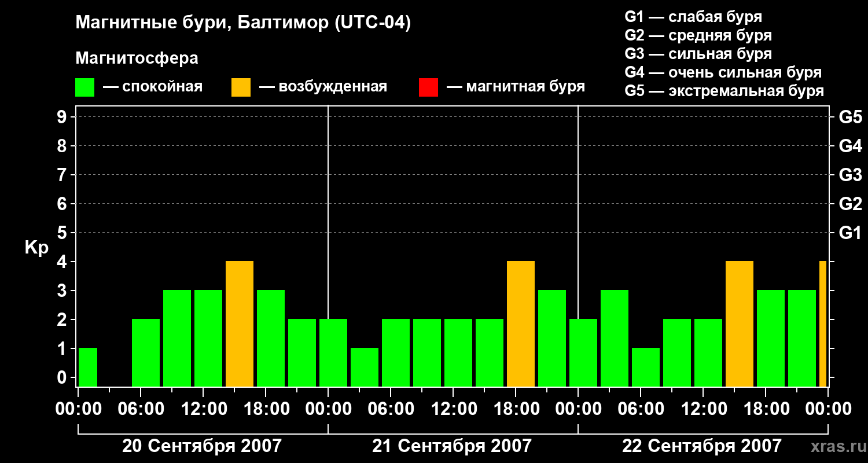This screenshot has width=868, height=463.
Task: Click the Kp 3 bar for 02:00–05:00 on 22 September
Action: [615, 339]
